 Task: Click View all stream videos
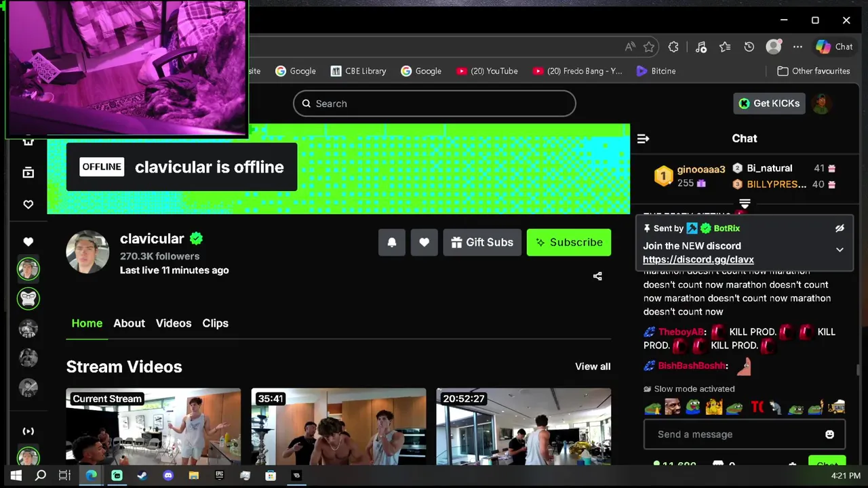(x=593, y=366)
